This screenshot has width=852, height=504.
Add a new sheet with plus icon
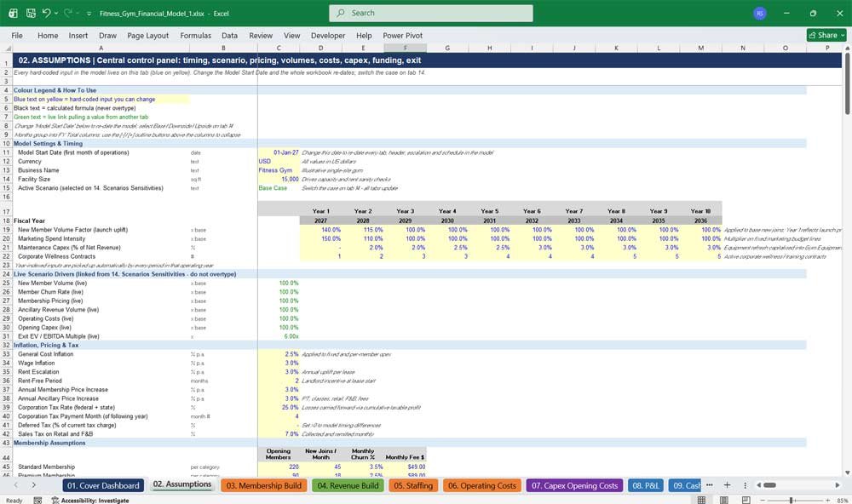pos(727,485)
